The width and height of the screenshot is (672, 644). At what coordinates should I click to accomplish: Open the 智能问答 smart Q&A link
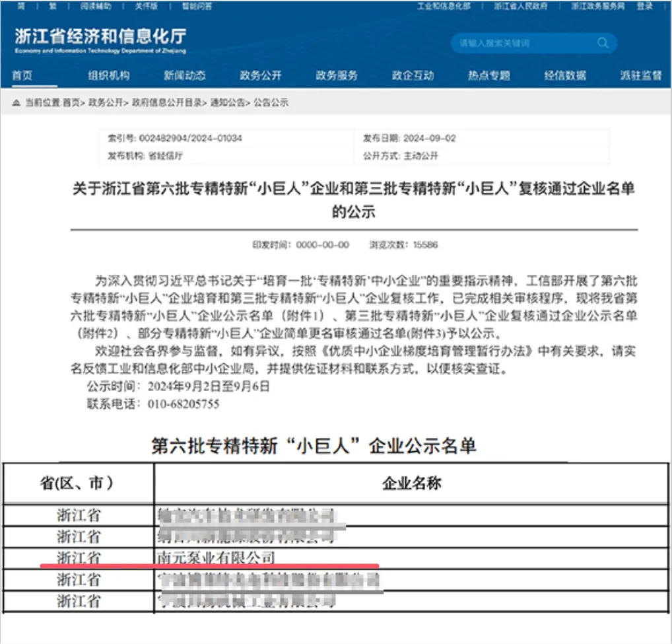(x=197, y=6)
